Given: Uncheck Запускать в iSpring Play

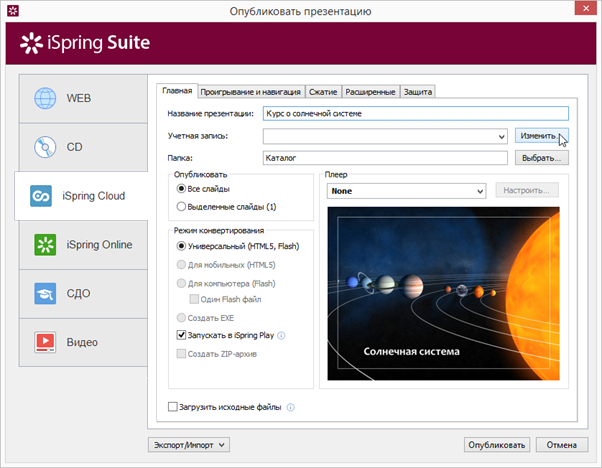Looking at the screenshot, I should (x=181, y=335).
